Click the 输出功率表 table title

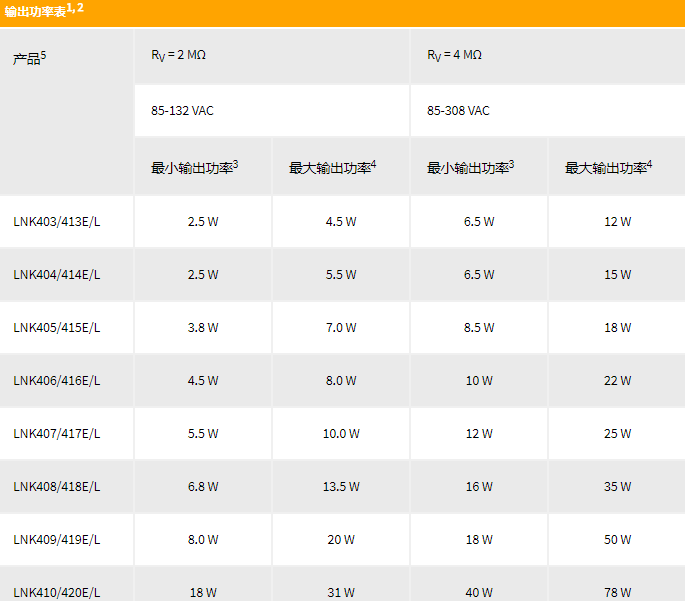point(44,10)
